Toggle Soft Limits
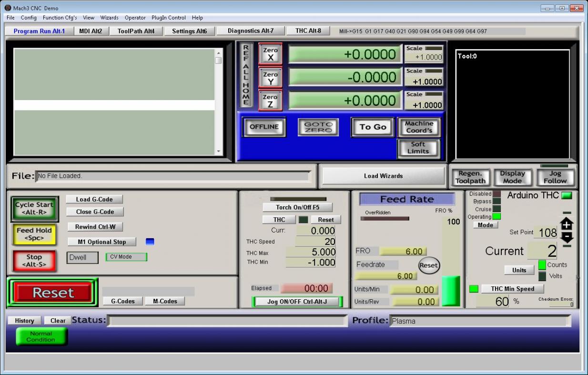 coord(418,148)
